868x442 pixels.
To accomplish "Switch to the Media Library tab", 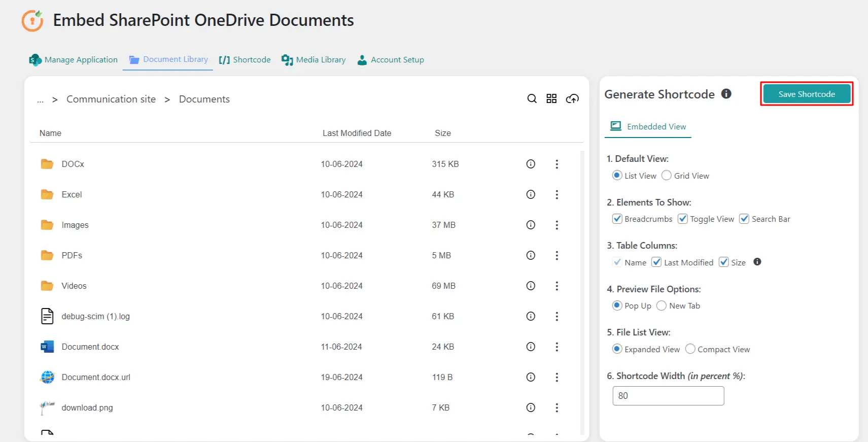I will [x=314, y=60].
